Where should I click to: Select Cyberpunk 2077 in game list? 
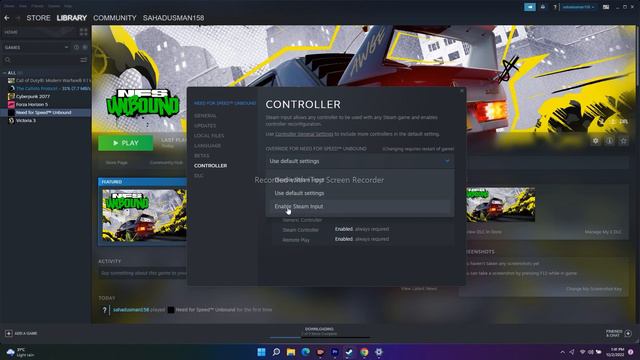[33, 96]
